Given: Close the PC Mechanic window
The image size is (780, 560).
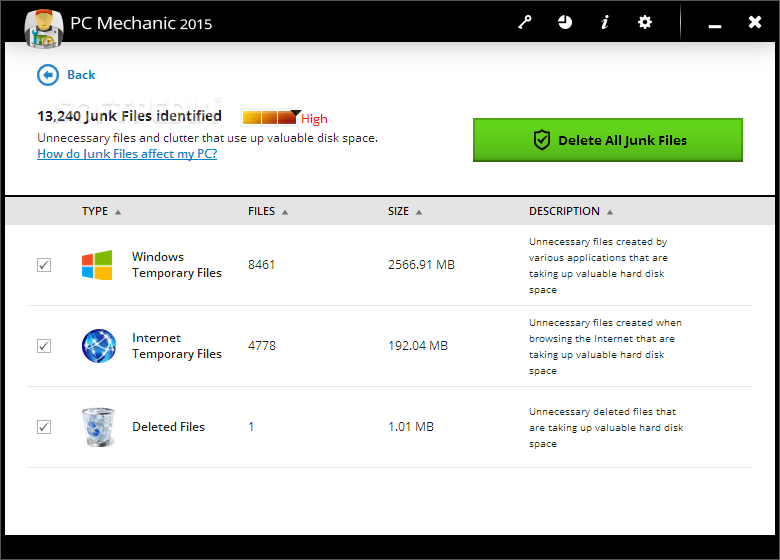Looking at the screenshot, I should 755,22.
